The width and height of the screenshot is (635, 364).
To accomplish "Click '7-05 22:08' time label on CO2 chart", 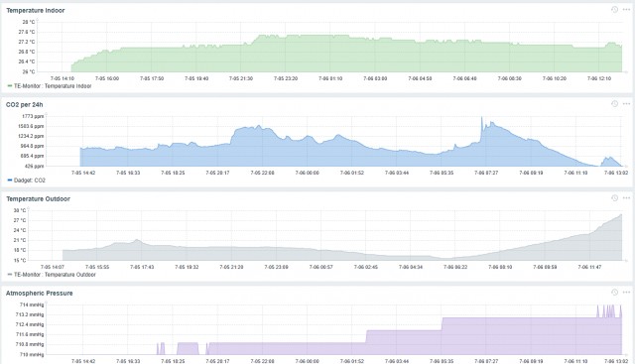I will tap(262, 173).
